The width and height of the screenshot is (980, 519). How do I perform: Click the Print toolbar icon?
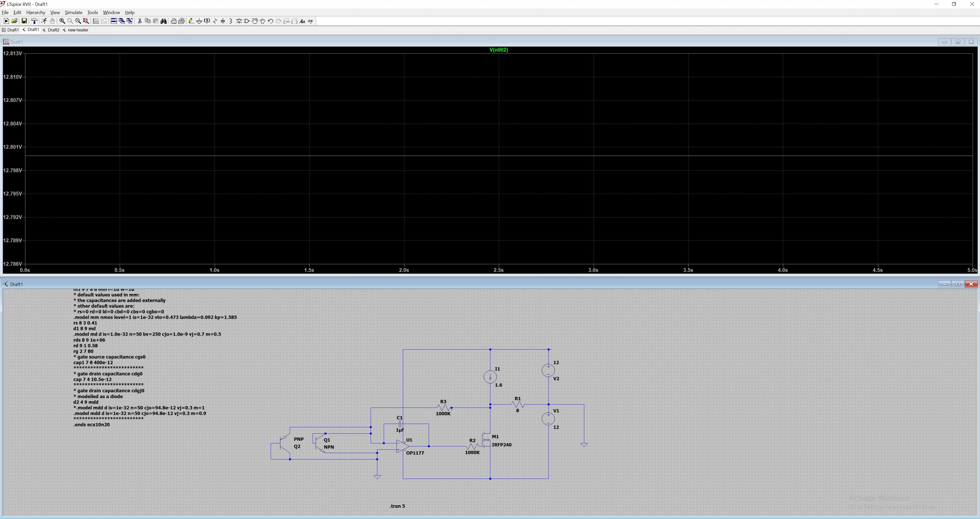pos(181,21)
